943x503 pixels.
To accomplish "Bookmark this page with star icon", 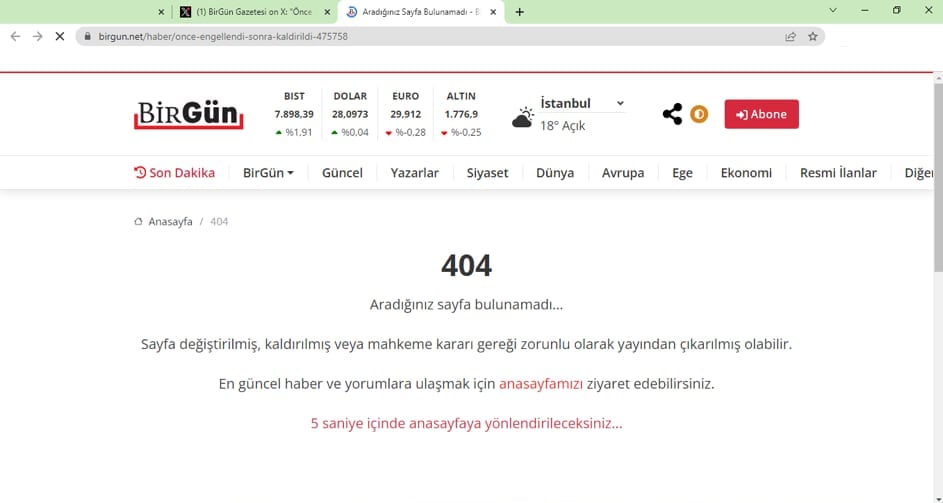I will pos(813,36).
